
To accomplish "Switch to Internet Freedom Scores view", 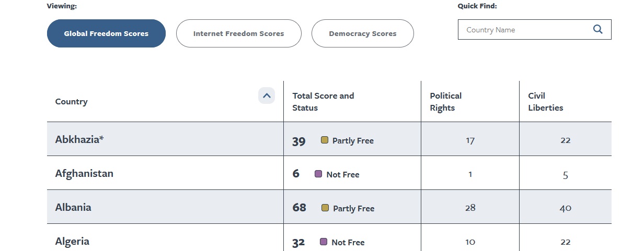I will [238, 33].
